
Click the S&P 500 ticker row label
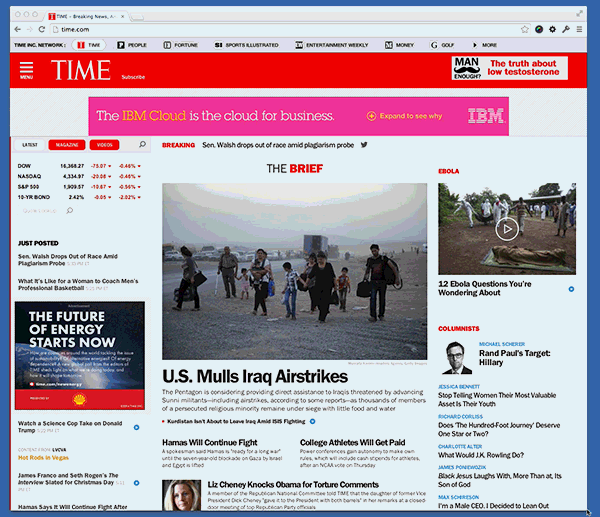28,187
